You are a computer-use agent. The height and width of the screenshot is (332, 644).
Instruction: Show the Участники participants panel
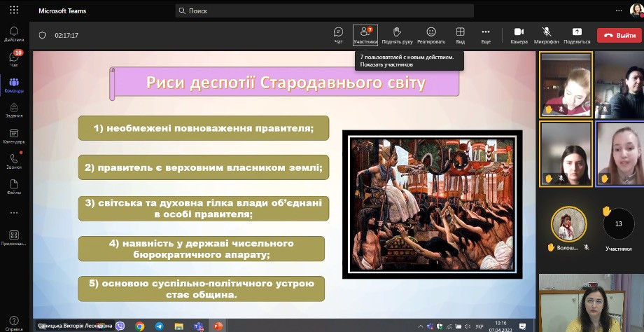coord(365,36)
